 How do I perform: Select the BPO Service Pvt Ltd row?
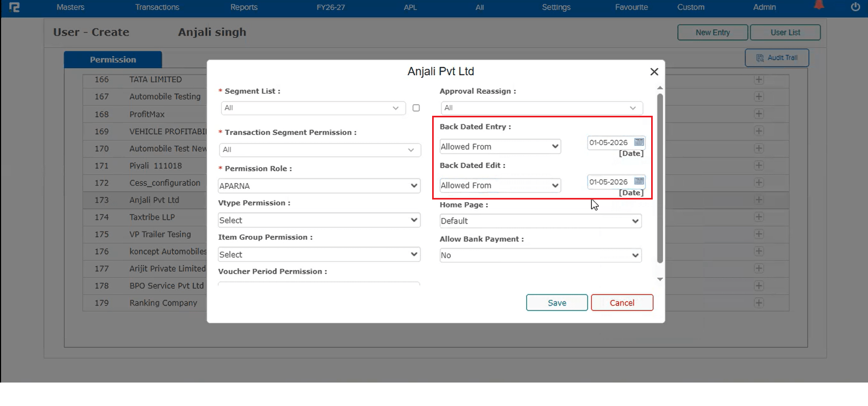click(x=436, y=285)
